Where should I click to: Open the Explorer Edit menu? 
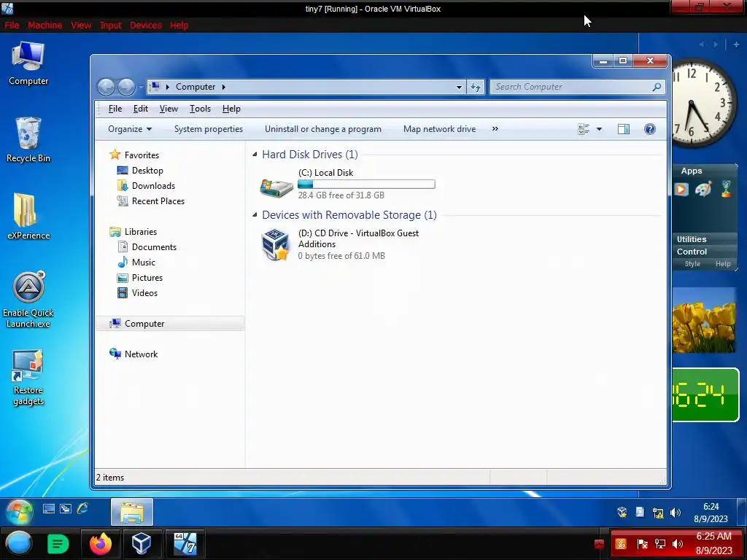pos(140,109)
